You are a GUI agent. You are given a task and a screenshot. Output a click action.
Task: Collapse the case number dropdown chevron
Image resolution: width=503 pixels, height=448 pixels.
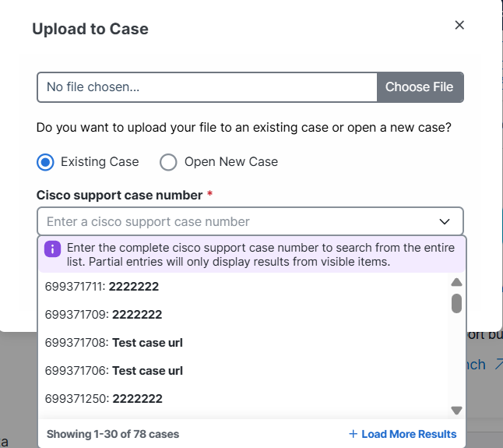[445, 221]
